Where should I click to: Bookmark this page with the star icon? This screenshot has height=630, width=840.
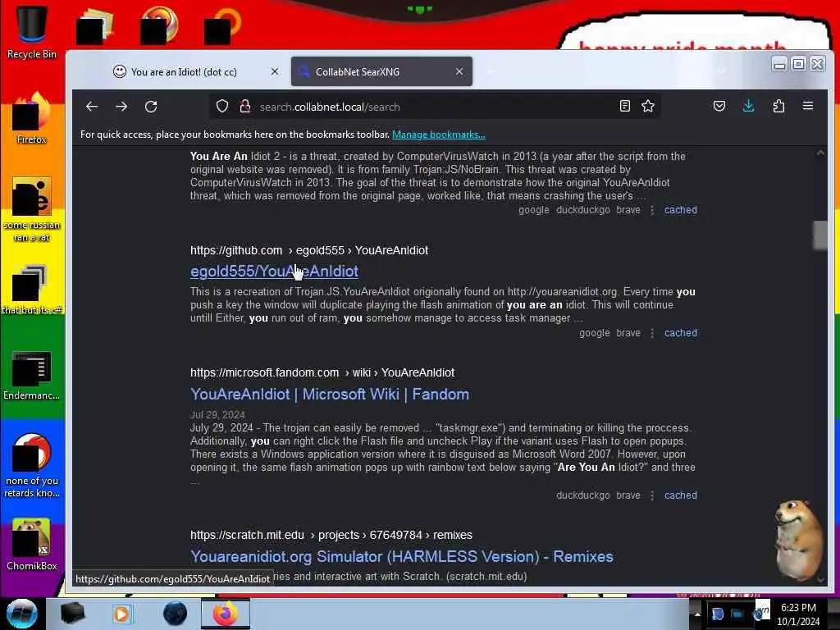(648, 106)
